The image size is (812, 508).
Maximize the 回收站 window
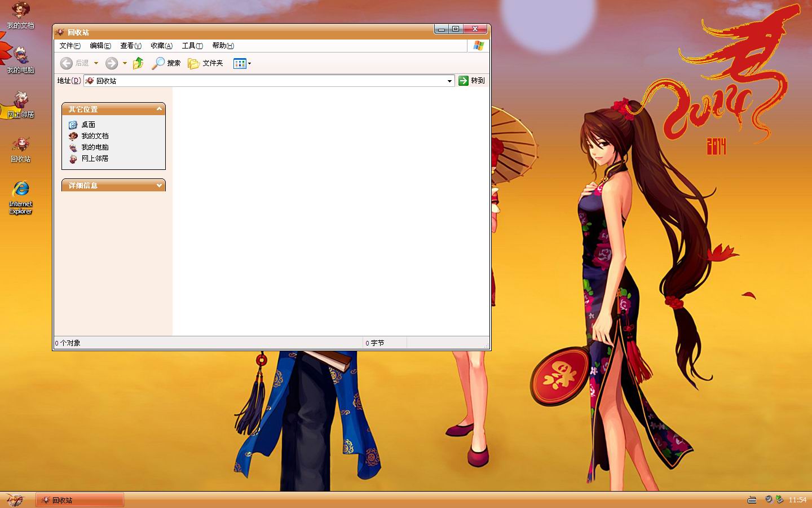click(456, 29)
